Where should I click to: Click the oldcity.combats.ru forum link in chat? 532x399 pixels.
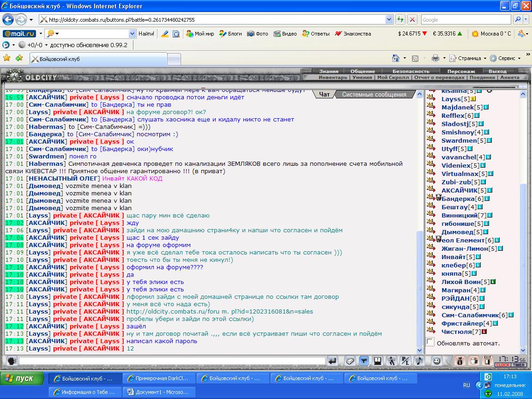tap(219, 311)
